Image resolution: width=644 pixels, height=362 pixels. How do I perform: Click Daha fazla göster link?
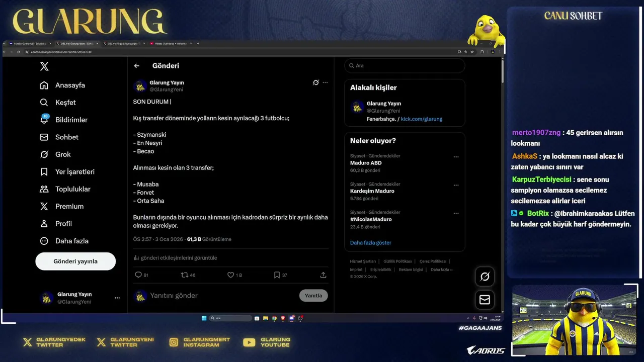pos(370,243)
